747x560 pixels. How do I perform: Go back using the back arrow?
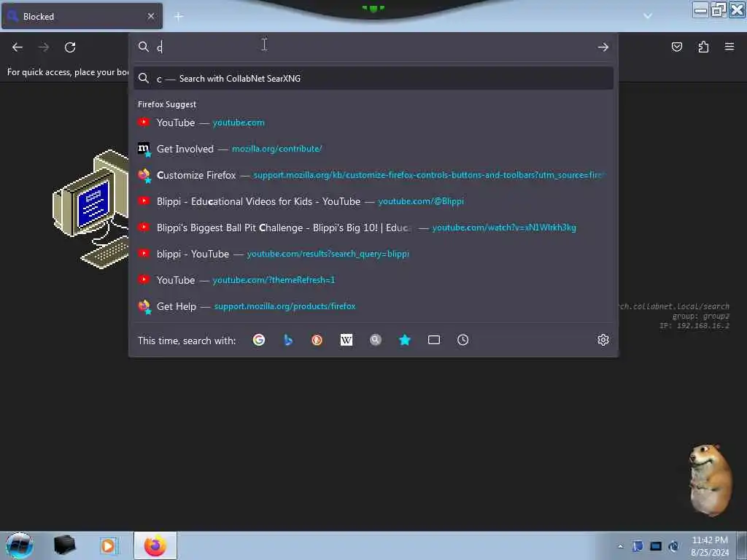(18, 47)
